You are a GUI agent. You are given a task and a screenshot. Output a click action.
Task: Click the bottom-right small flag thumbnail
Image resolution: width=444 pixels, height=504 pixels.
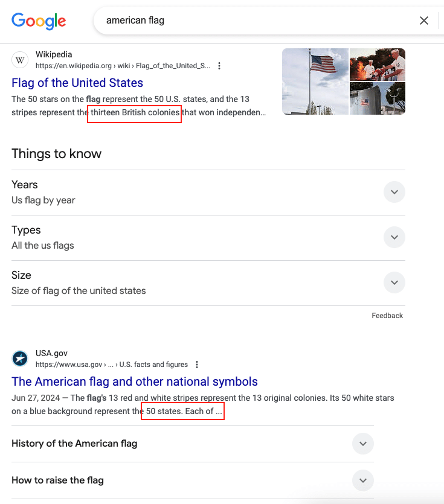click(378, 98)
